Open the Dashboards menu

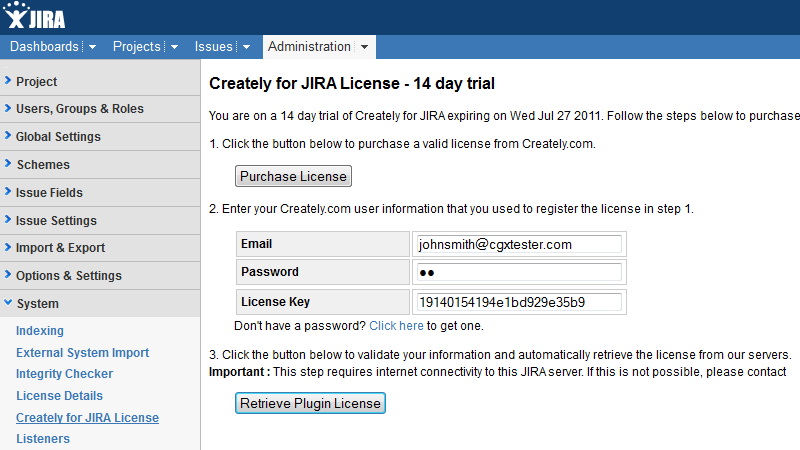point(44,46)
